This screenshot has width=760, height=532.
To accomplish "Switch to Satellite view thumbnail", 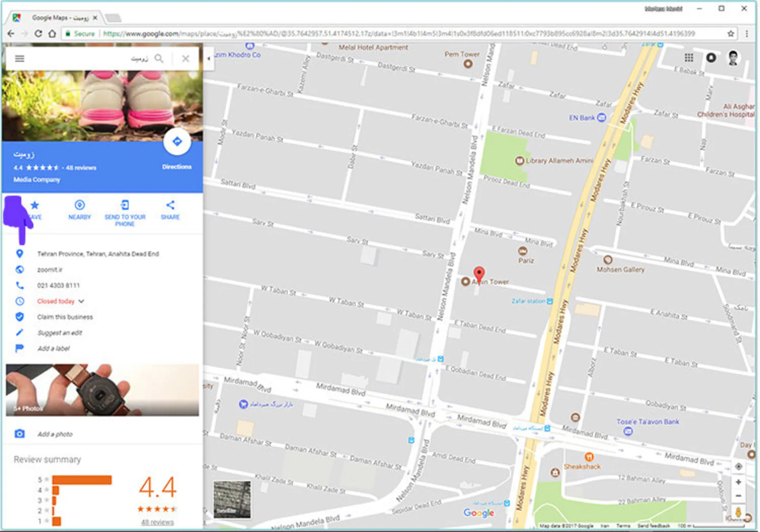I will (232, 500).
